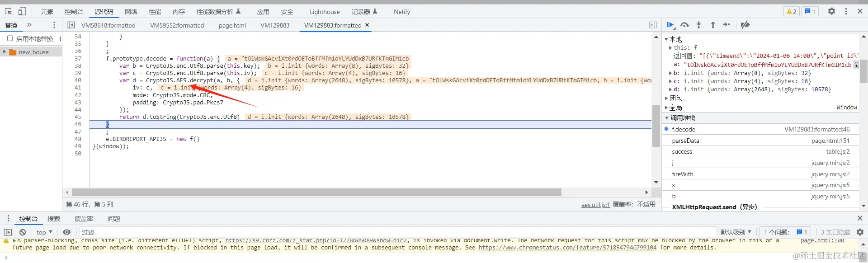Open the drawer three-dot menu

(8, 219)
